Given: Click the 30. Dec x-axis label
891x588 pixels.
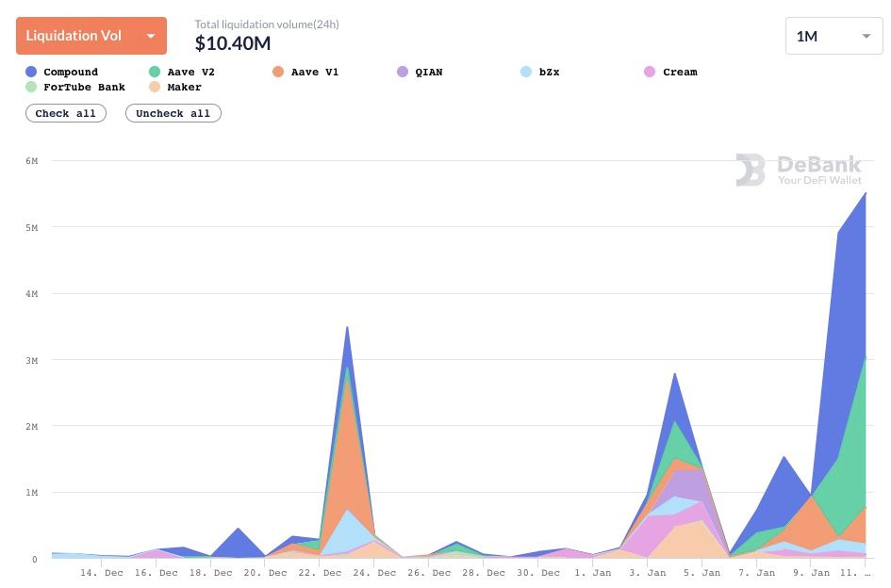Looking at the screenshot, I should (x=537, y=573).
